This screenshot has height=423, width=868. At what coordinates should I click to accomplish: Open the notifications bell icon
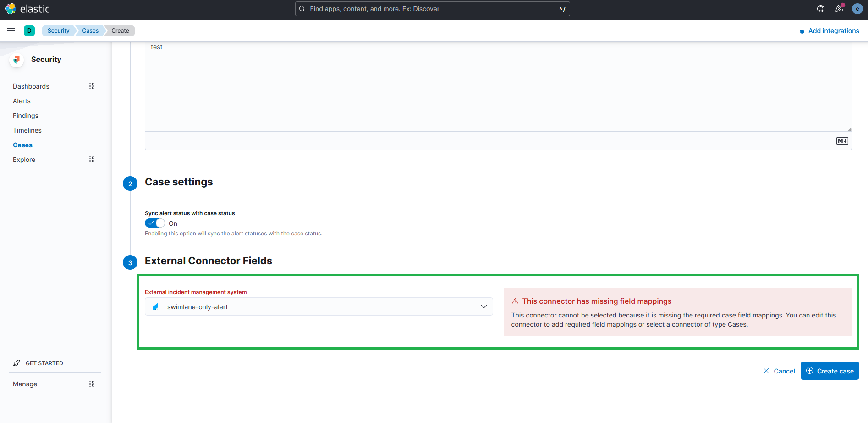click(x=839, y=8)
